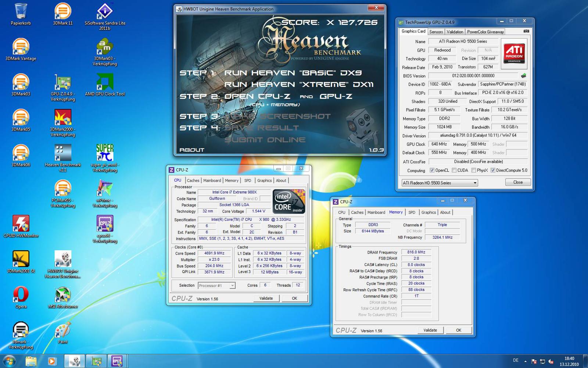Click Validate in CPU-Z Memory window
Image resolution: width=588 pixels, height=368 pixels.
click(430, 330)
